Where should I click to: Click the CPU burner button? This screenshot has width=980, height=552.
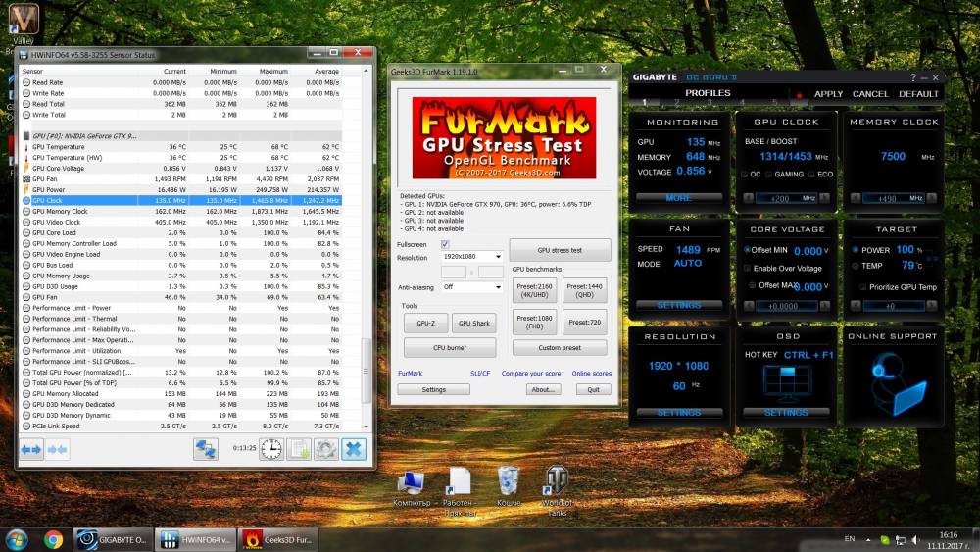450,348
